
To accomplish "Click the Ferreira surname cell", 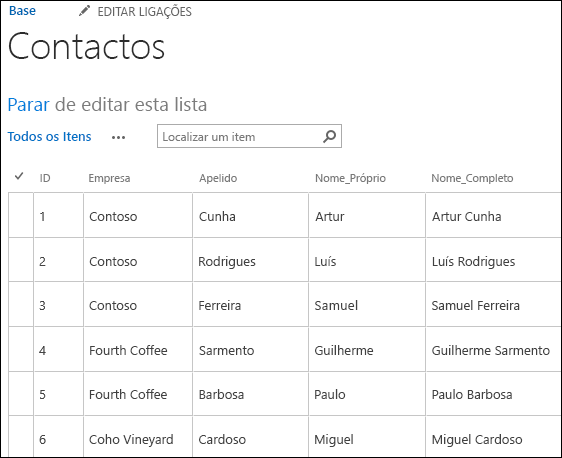I will click(251, 304).
